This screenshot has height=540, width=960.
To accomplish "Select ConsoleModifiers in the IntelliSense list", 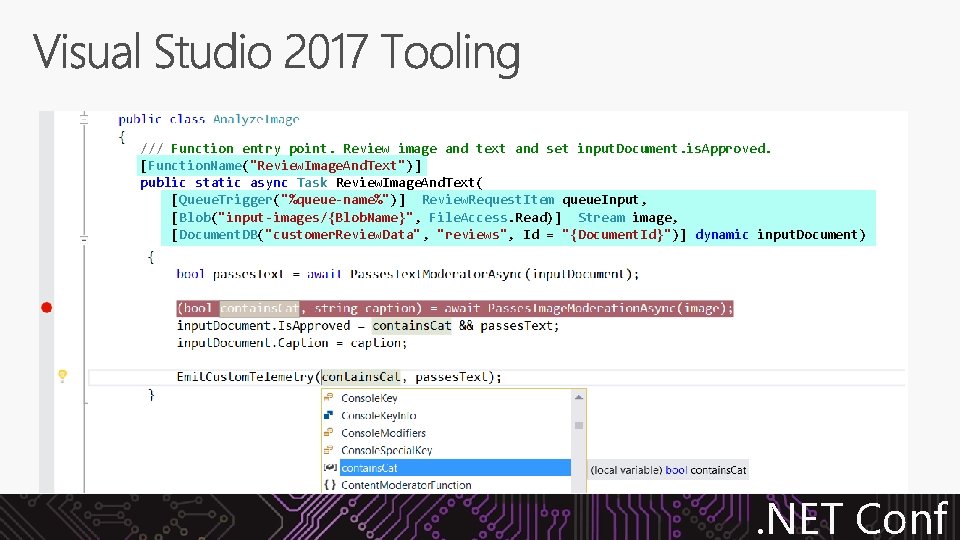I will pos(383,433).
